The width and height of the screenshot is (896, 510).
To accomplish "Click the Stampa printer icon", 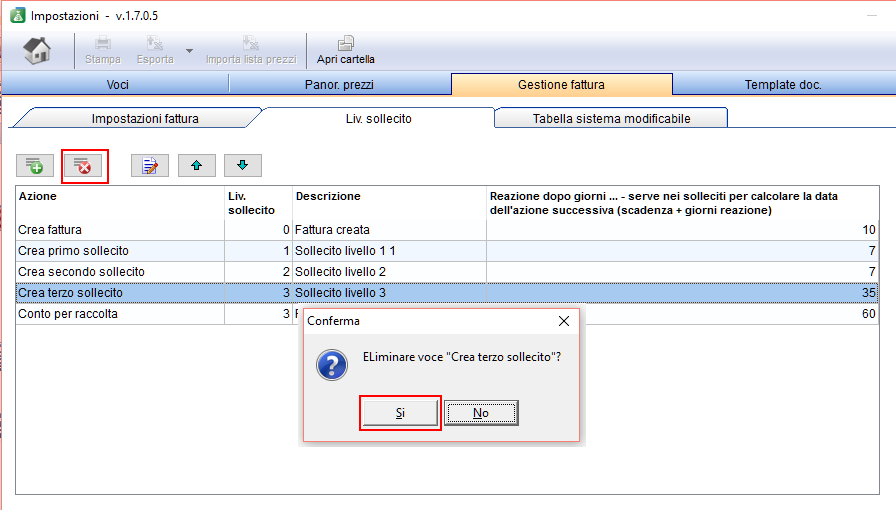I will coord(103,43).
